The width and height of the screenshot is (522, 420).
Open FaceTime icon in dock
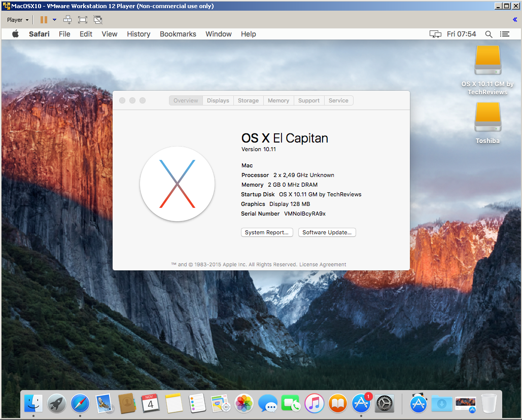click(x=291, y=403)
